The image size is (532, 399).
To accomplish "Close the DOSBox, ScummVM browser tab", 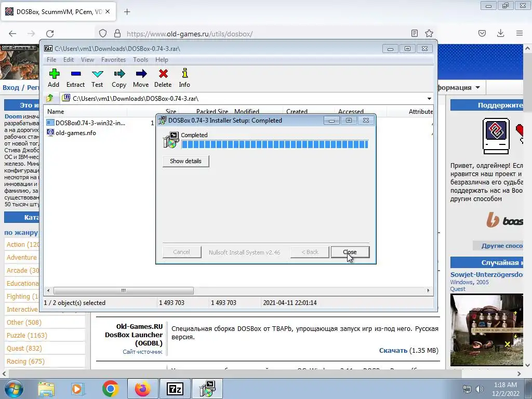I will [108, 11].
